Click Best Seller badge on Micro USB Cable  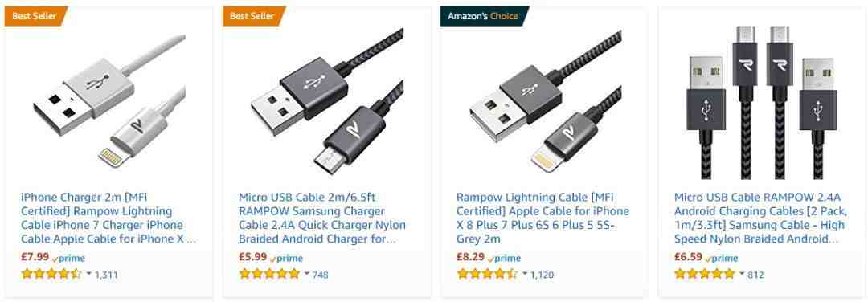click(252, 16)
